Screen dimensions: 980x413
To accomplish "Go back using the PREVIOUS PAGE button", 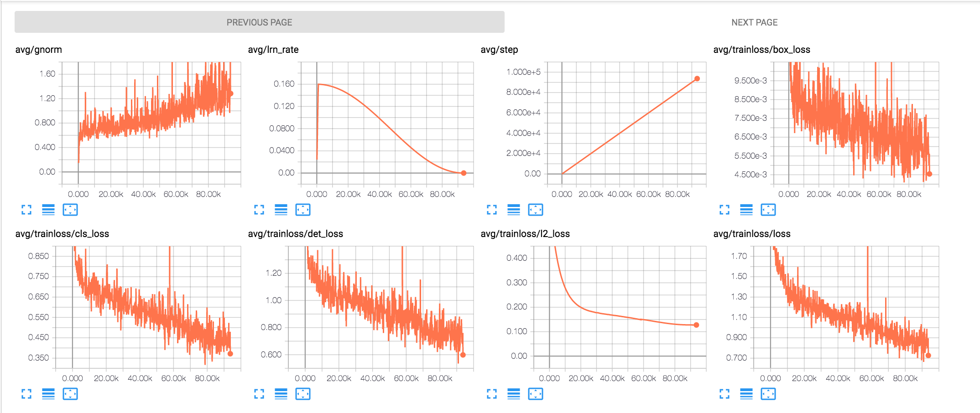I will pyautogui.click(x=259, y=21).
